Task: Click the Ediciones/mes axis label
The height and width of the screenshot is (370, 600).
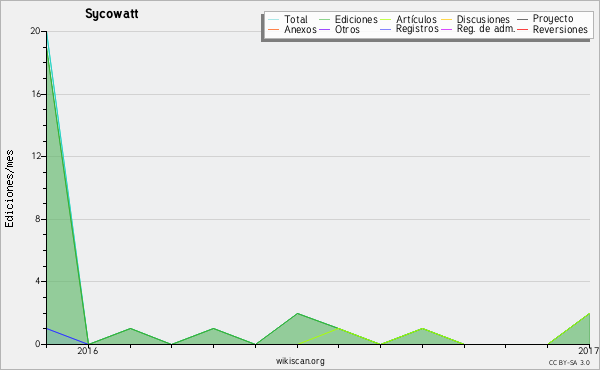Action: point(9,189)
